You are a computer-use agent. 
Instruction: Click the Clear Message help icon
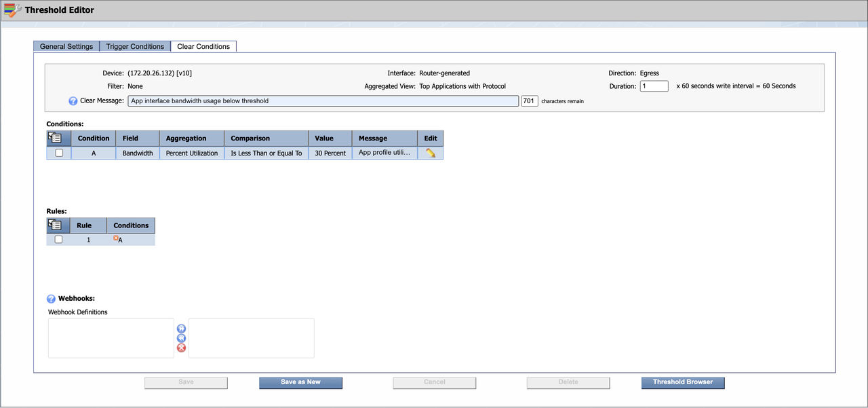click(73, 101)
